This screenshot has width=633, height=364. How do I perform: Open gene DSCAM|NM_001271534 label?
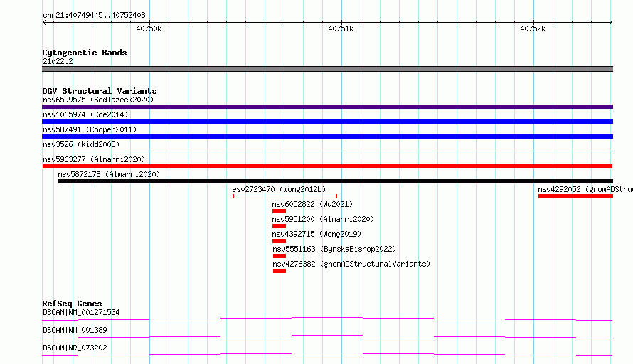pyautogui.click(x=81, y=312)
